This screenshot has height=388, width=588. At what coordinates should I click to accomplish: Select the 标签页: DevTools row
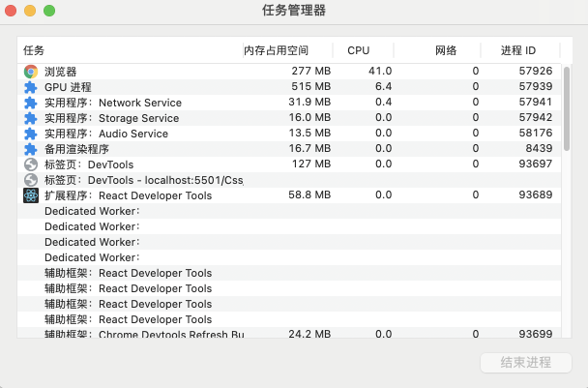click(289, 164)
